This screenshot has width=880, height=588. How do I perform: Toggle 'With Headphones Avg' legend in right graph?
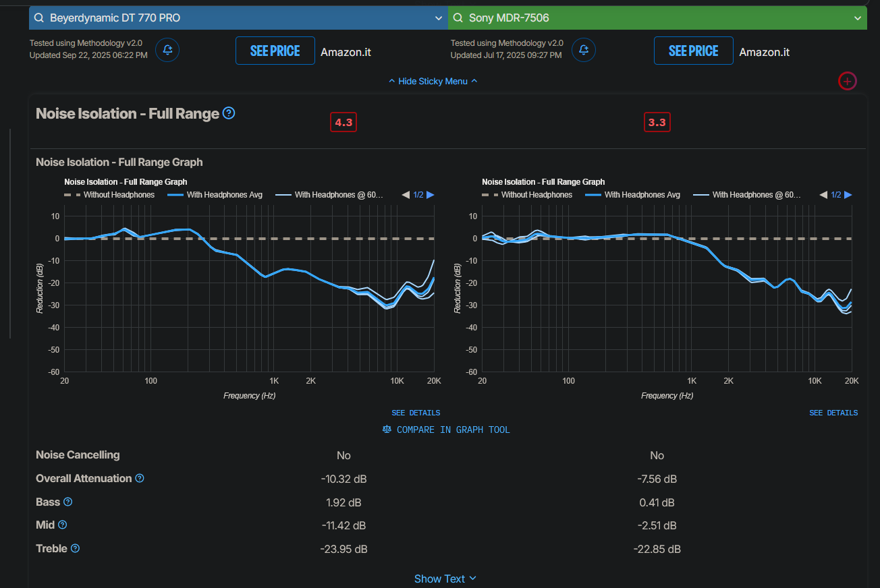coord(632,195)
